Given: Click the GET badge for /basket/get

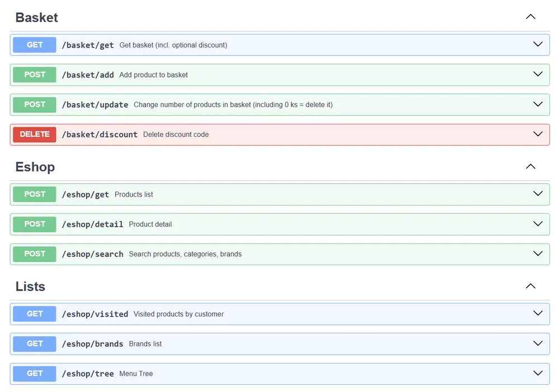Looking at the screenshot, I should 35,45.
